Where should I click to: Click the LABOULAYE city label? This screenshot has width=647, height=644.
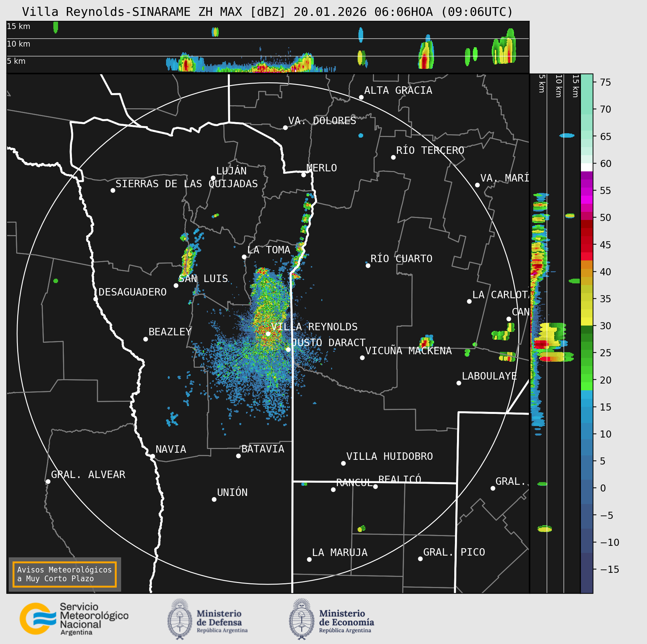click(x=489, y=376)
